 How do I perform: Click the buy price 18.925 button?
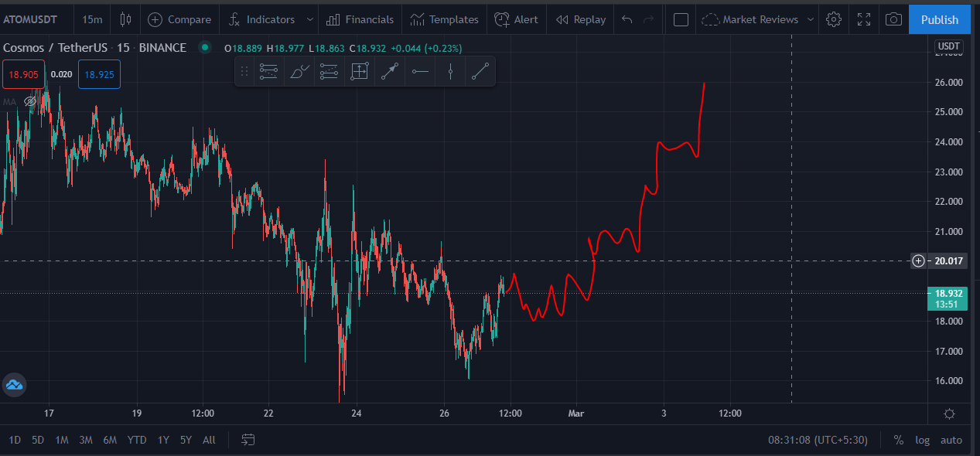(x=99, y=74)
